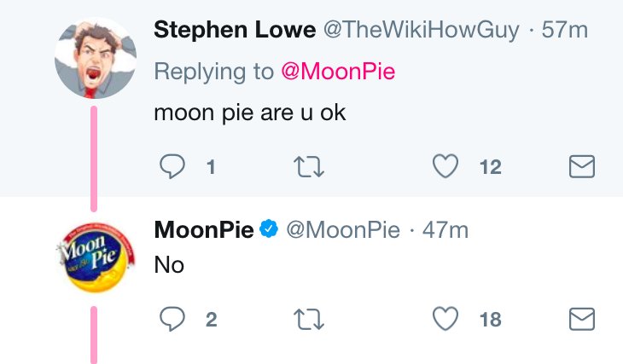Retweet MoonPie's 'No' tweet

coord(309,320)
